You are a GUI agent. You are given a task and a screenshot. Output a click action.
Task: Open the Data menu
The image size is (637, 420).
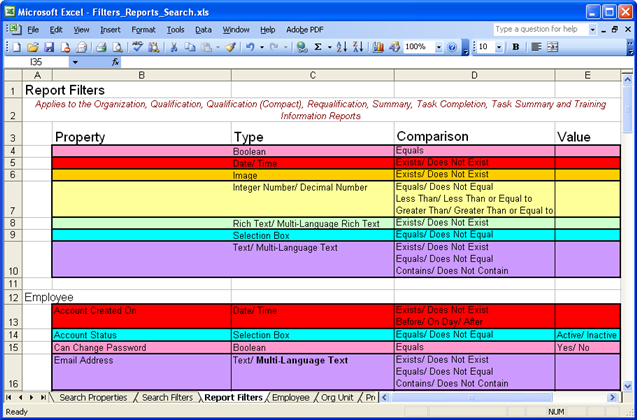(203, 30)
